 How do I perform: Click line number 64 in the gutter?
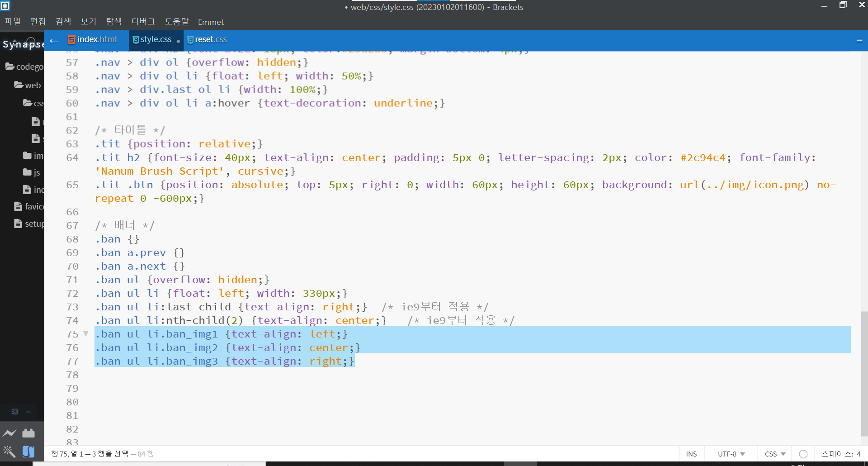click(x=72, y=157)
